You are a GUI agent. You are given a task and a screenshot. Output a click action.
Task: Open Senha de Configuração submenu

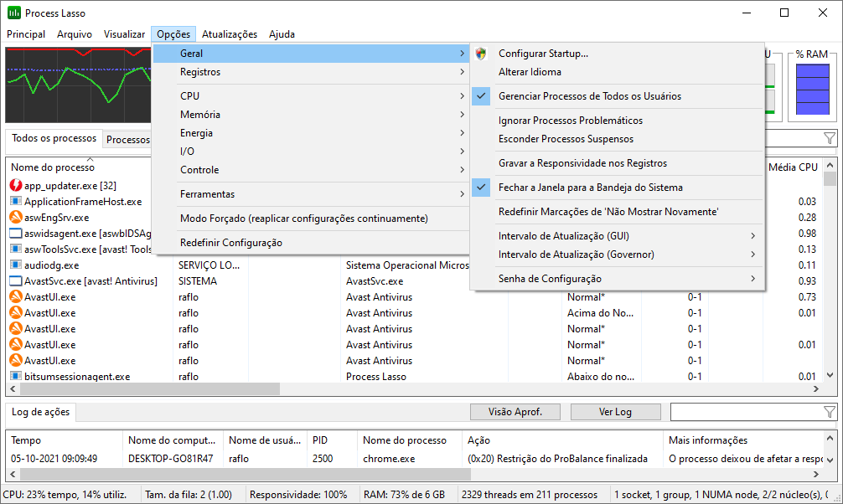(x=618, y=279)
